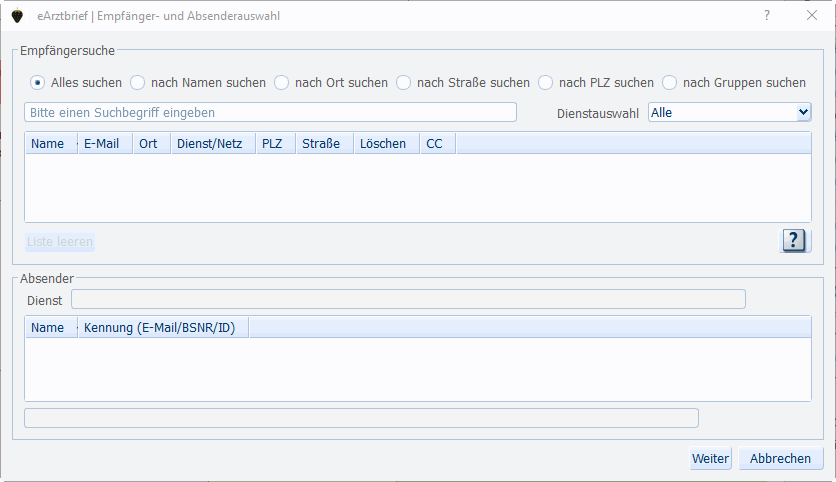
Task: Click the 'Löschen' column header
Action: (x=387, y=143)
